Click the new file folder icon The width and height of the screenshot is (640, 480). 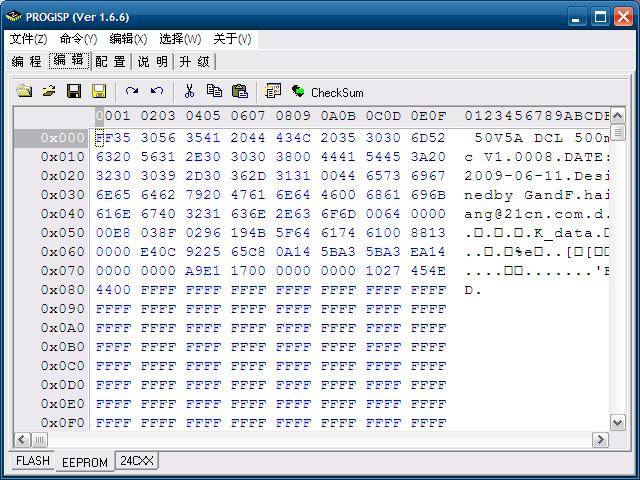click(24, 91)
